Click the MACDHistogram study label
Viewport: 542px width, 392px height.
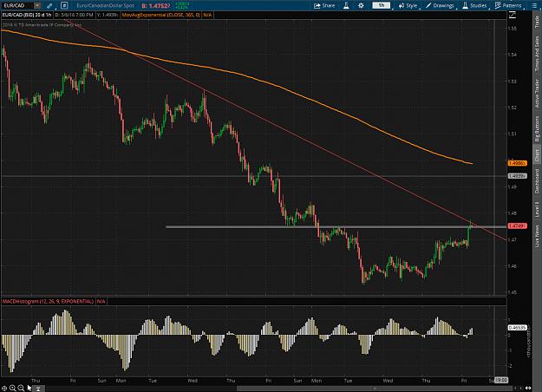tap(48, 302)
